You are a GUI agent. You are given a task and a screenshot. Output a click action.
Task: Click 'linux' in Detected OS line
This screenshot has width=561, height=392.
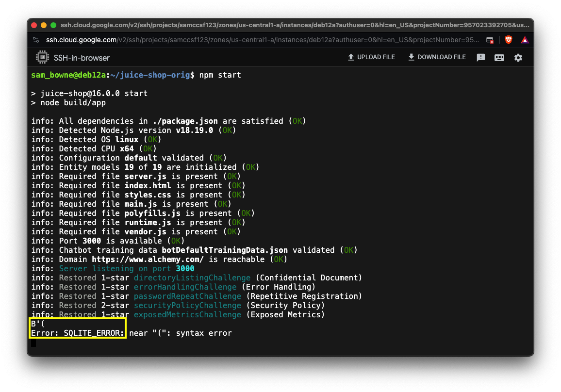127,140
